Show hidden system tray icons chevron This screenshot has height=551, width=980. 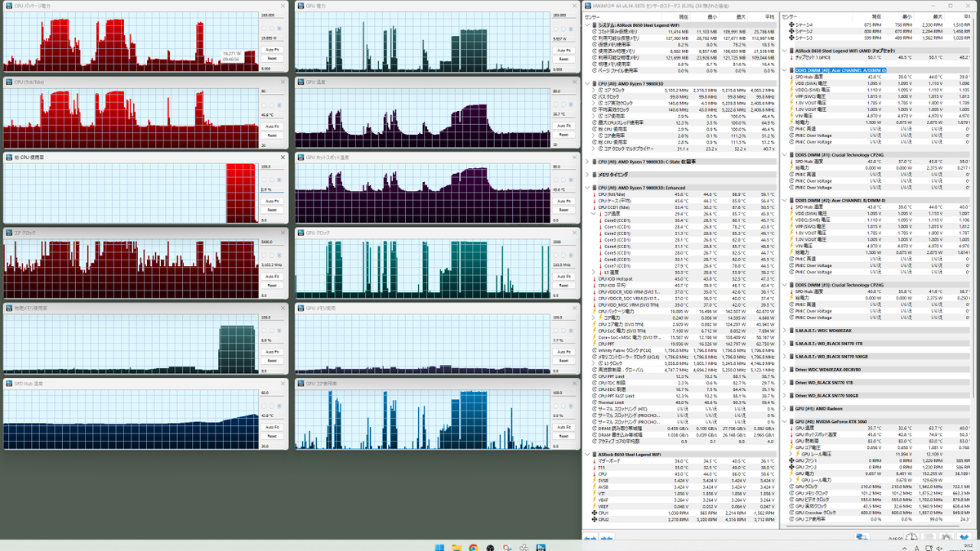pyautogui.click(x=904, y=548)
